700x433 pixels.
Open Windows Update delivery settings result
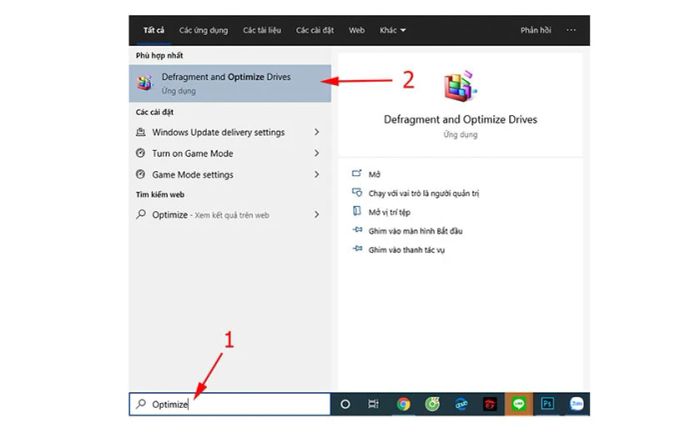[x=230, y=132]
